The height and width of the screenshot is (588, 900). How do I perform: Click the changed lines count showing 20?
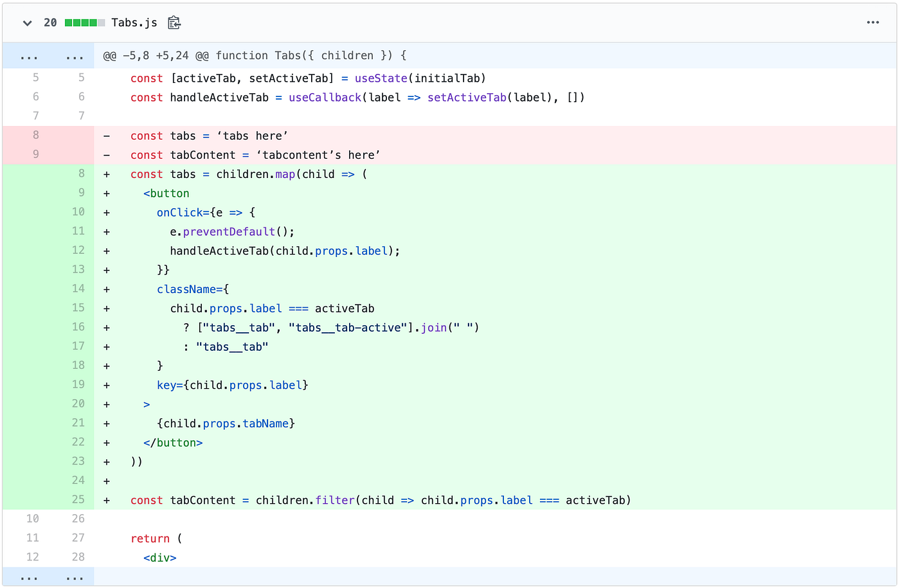50,22
